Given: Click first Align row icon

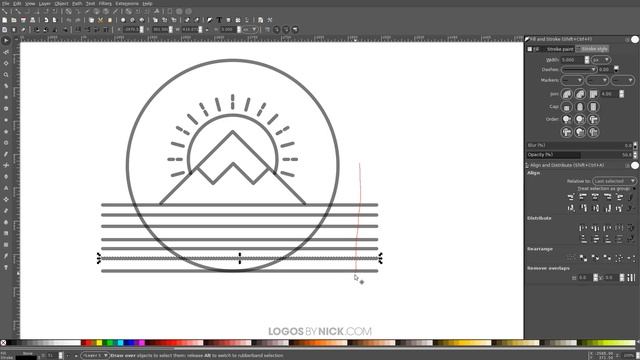Looking at the screenshot, I should point(571,197).
